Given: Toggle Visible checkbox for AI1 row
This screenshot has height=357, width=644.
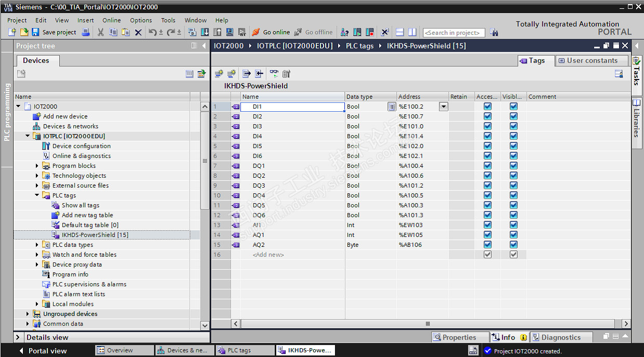Looking at the screenshot, I should point(514,225).
